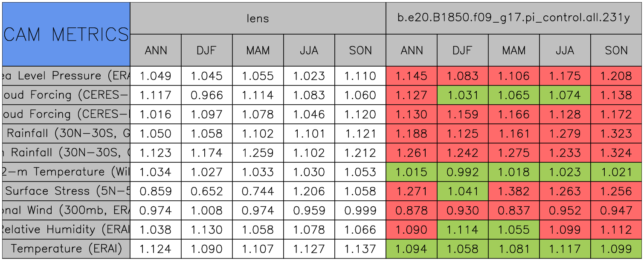644x261 pixels.
Task: Select the green cell with value 1.094
Action: tap(411, 249)
